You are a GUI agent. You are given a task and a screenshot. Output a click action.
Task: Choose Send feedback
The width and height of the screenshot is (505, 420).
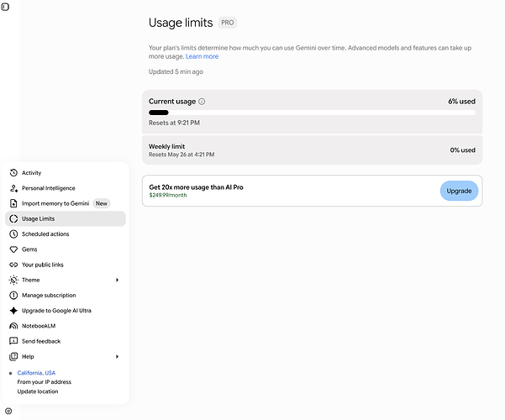coord(66,341)
